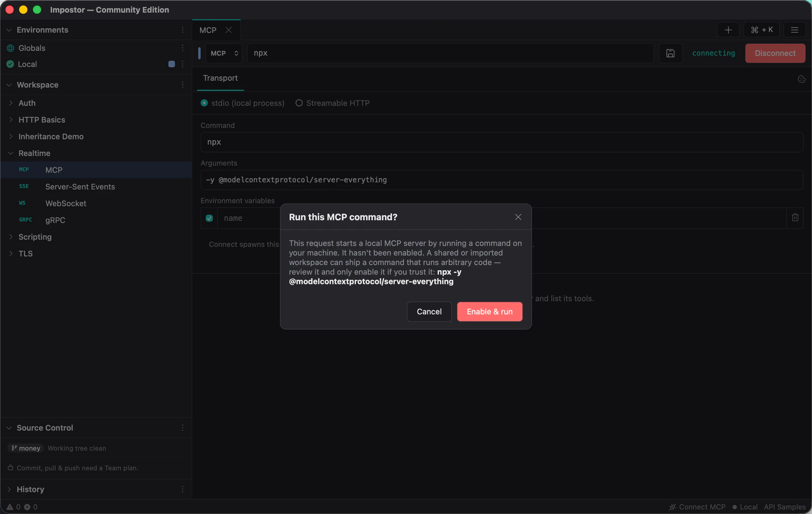Collapse the Realtime folder

[11, 153]
